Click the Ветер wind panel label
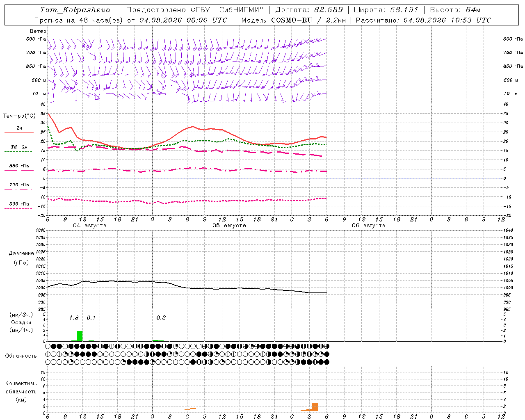The width and height of the screenshot is (525, 420). [38, 31]
